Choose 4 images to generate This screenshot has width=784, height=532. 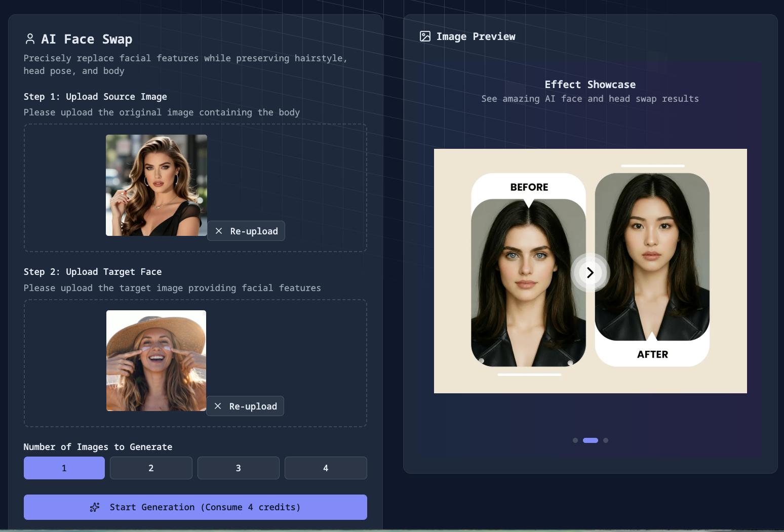point(326,468)
